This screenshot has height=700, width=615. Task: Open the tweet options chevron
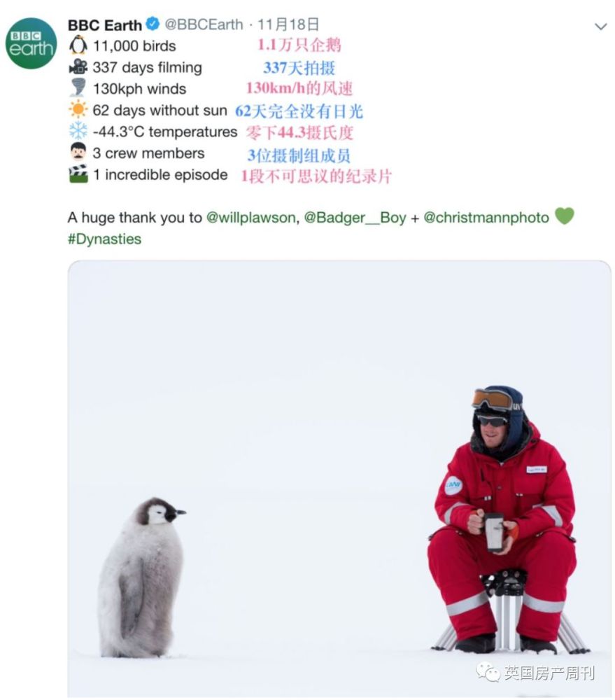tap(601, 27)
